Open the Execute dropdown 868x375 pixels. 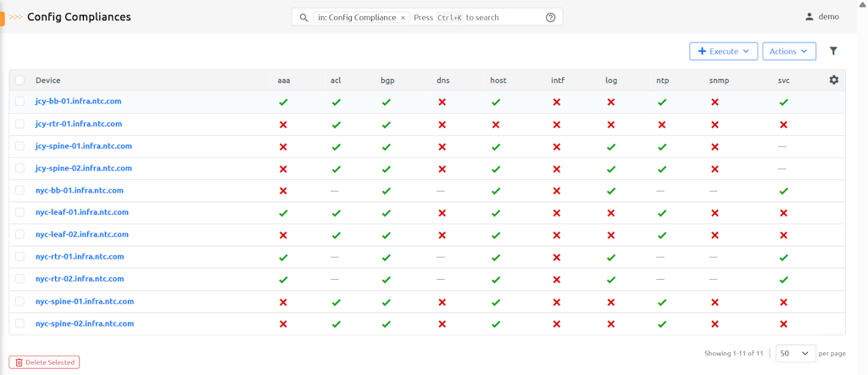point(723,51)
